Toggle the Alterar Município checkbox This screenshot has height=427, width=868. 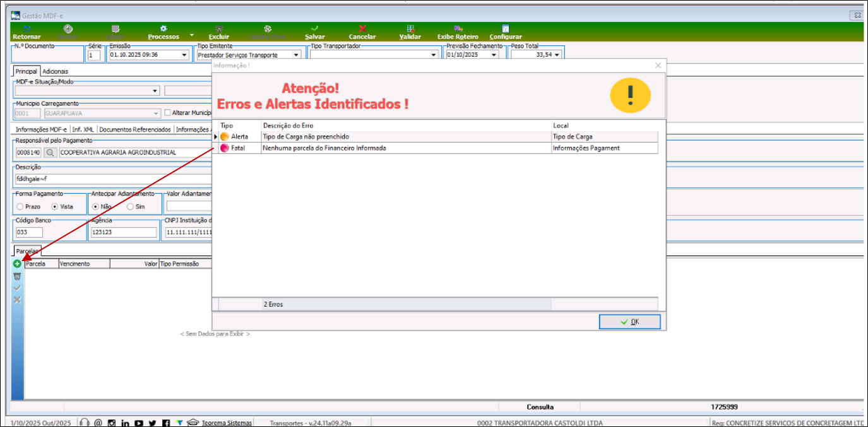(x=167, y=114)
